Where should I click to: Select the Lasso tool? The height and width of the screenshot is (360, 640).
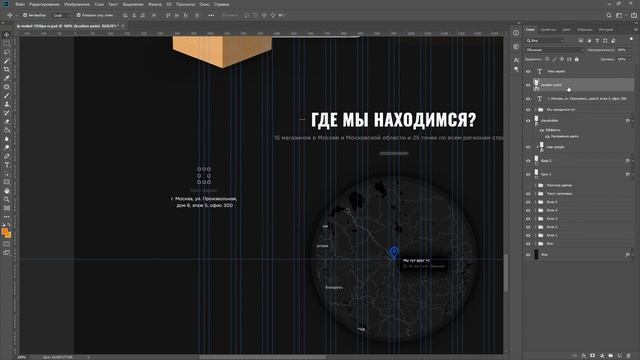[x=7, y=52]
